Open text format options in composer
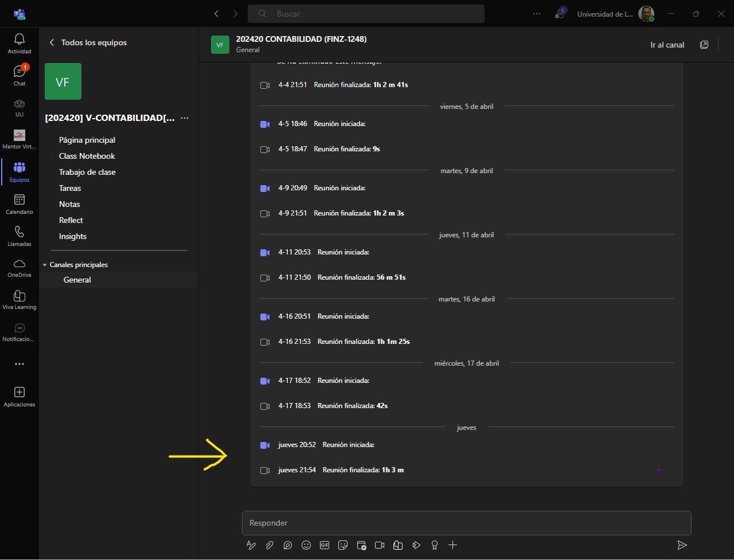Image resolution: width=734 pixels, height=560 pixels. (251, 545)
